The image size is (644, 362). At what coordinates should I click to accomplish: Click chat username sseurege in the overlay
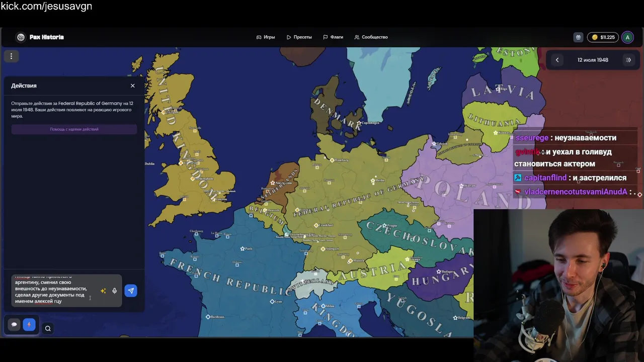click(532, 138)
